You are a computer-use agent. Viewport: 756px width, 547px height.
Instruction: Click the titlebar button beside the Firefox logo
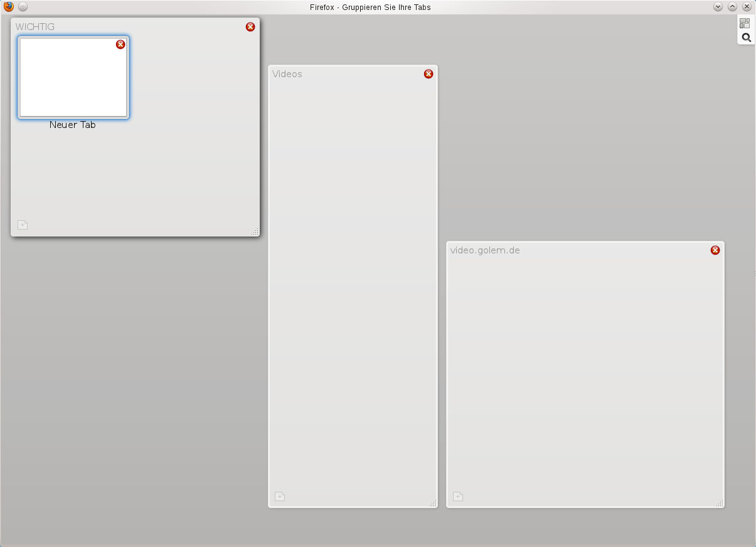coord(22,7)
